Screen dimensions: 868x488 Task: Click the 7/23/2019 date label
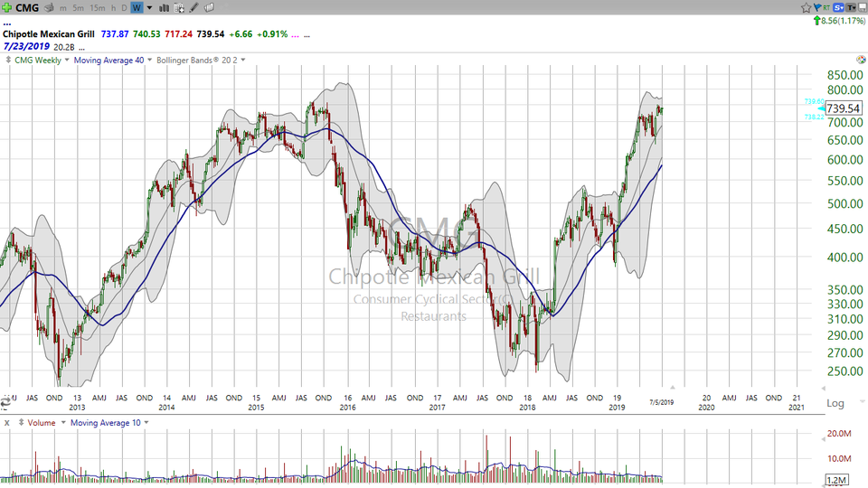click(x=26, y=46)
